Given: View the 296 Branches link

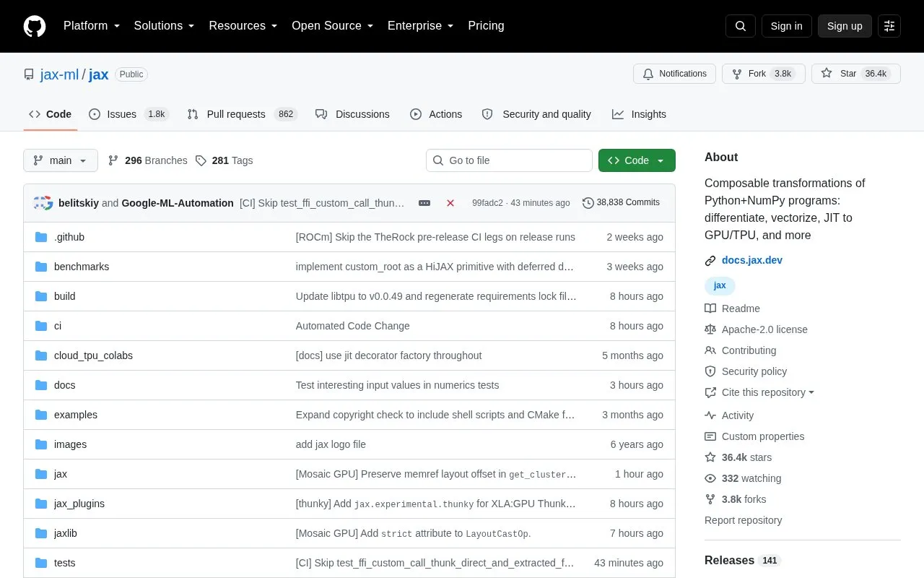Looking at the screenshot, I should 147,160.
